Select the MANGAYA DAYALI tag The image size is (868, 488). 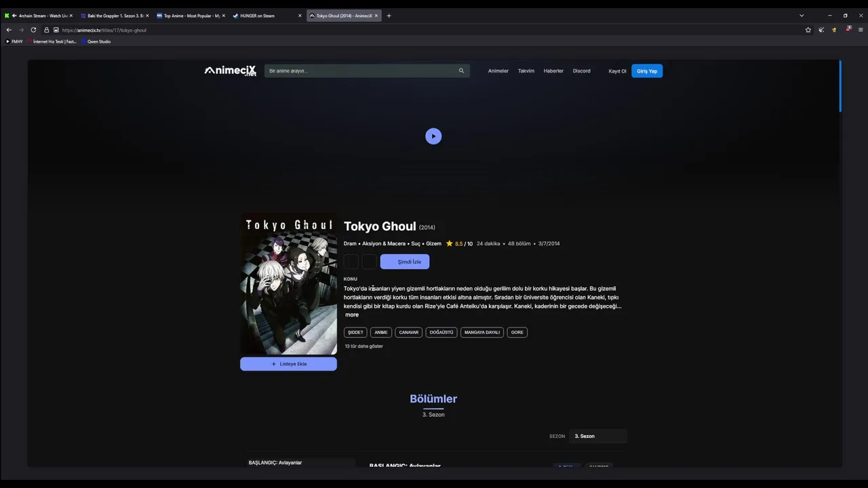(482, 332)
